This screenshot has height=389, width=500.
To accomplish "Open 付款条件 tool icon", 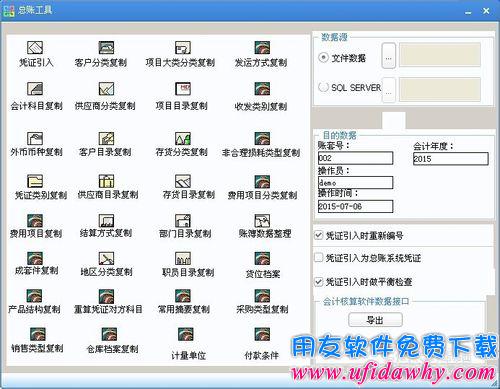I will [262, 334].
